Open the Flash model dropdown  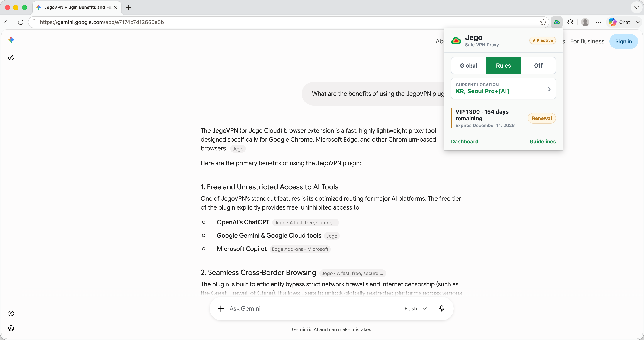416,309
